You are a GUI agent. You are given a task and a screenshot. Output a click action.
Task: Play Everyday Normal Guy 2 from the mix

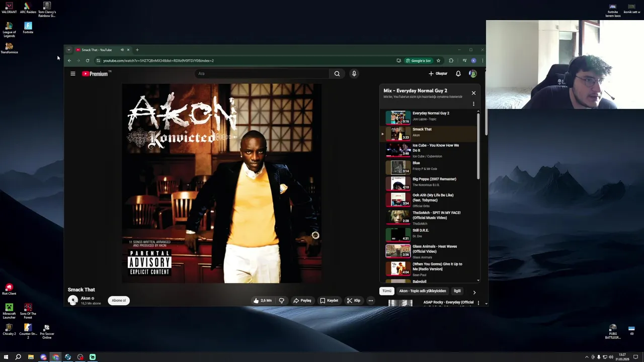(428, 117)
